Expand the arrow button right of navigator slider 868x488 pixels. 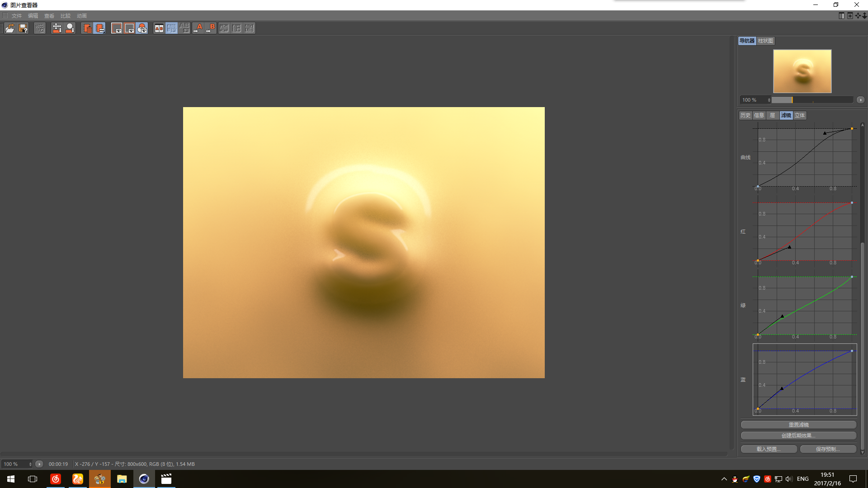click(x=860, y=100)
